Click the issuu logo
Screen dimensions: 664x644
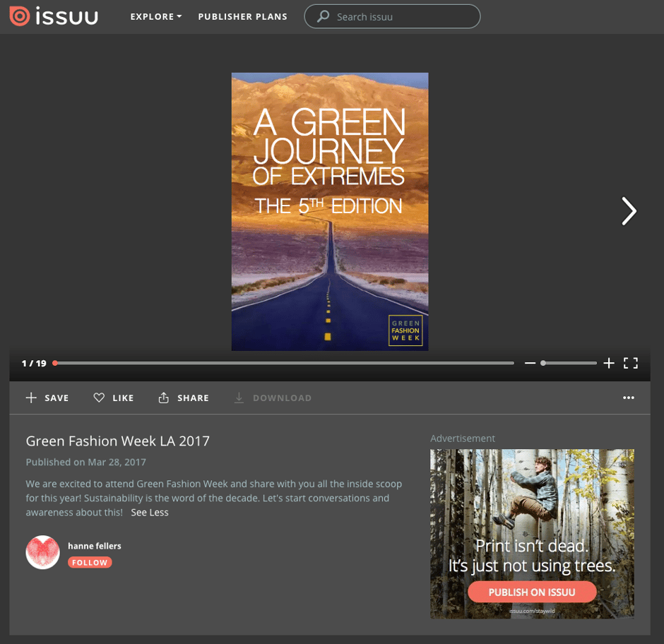(x=54, y=16)
